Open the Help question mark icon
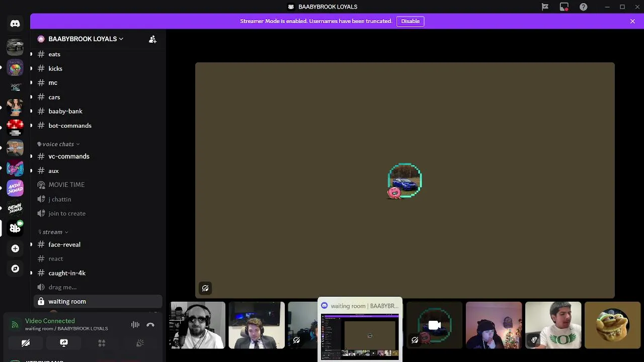The height and width of the screenshot is (362, 644). [x=583, y=7]
